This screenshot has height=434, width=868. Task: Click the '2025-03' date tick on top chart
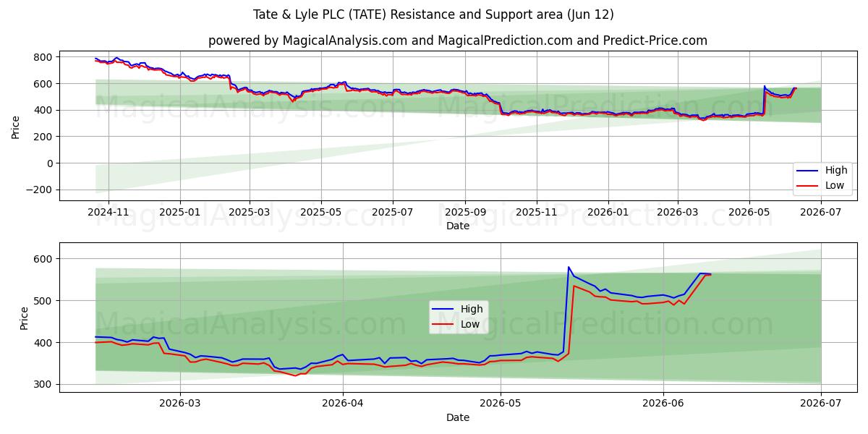249,213
